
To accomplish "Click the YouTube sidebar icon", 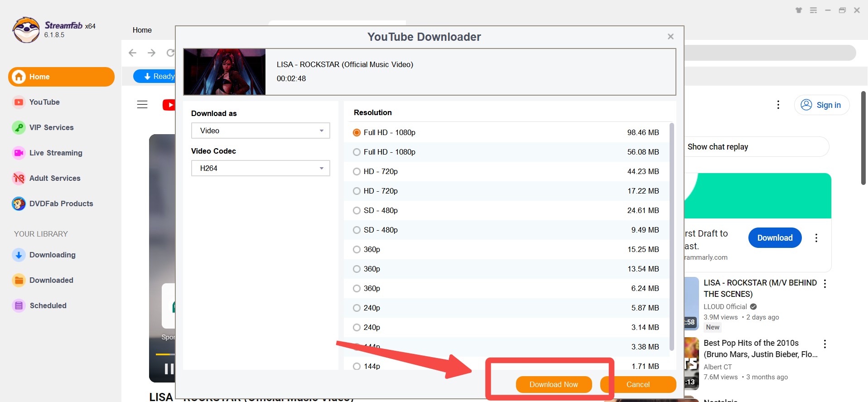I will click(19, 102).
